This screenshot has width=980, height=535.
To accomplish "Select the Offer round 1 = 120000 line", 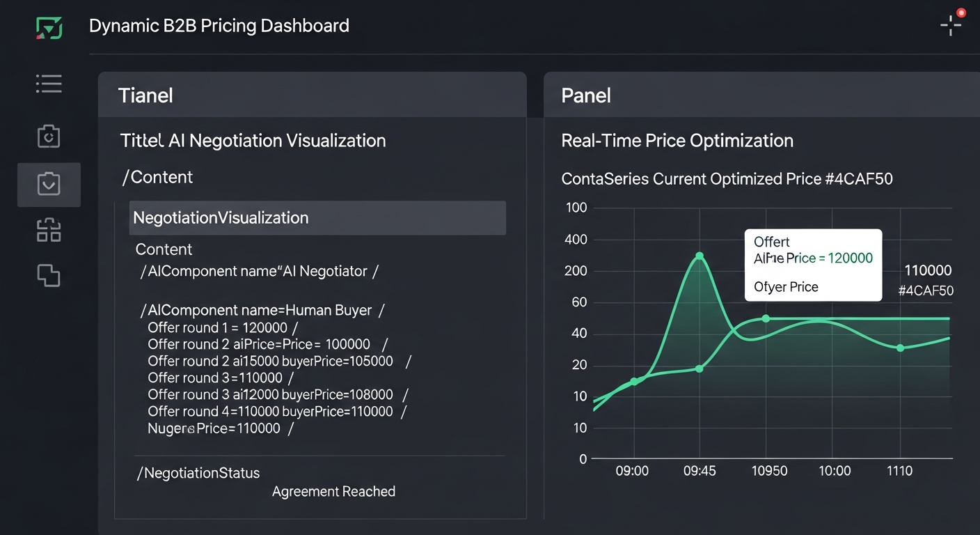I will pyautogui.click(x=223, y=327).
